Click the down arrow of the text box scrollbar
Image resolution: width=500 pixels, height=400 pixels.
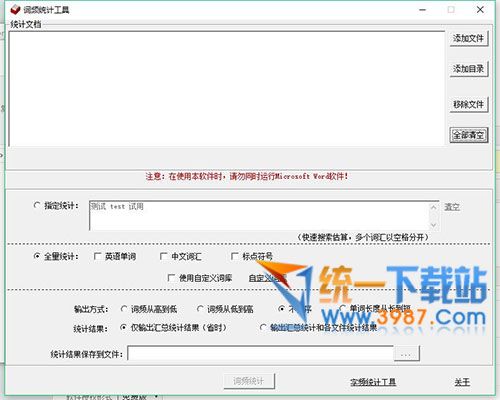tap(433, 225)
